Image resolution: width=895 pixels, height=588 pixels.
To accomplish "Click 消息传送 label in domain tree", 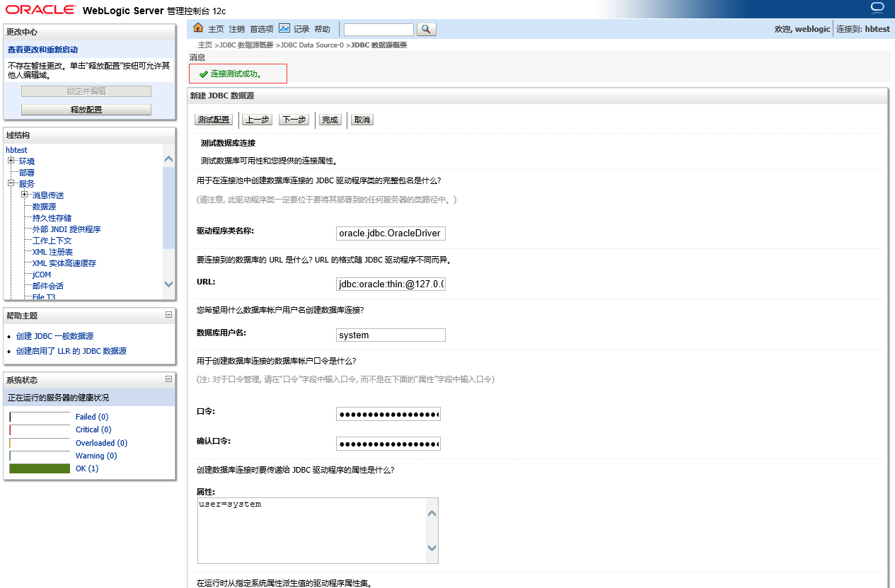I will [48, 195].
